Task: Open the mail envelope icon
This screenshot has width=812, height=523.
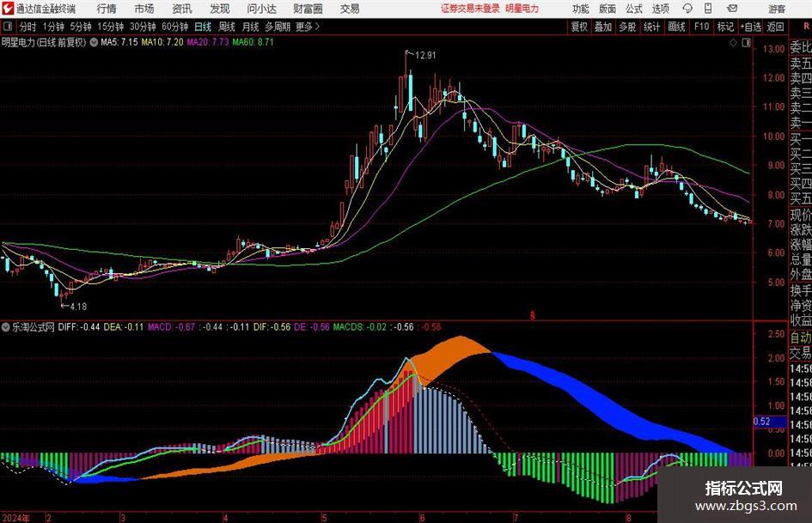Action: pyautogui.click(x=732, y=9)
